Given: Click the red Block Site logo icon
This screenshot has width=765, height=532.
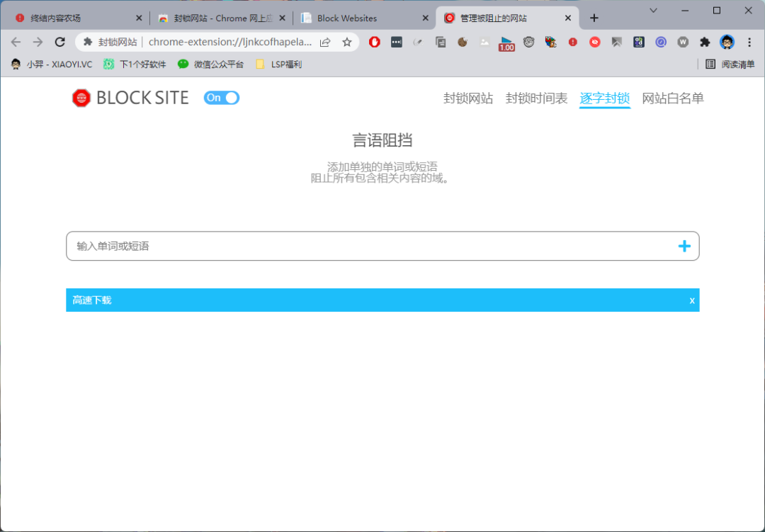Looking at the screenshot, I should [x=81, y=98].
